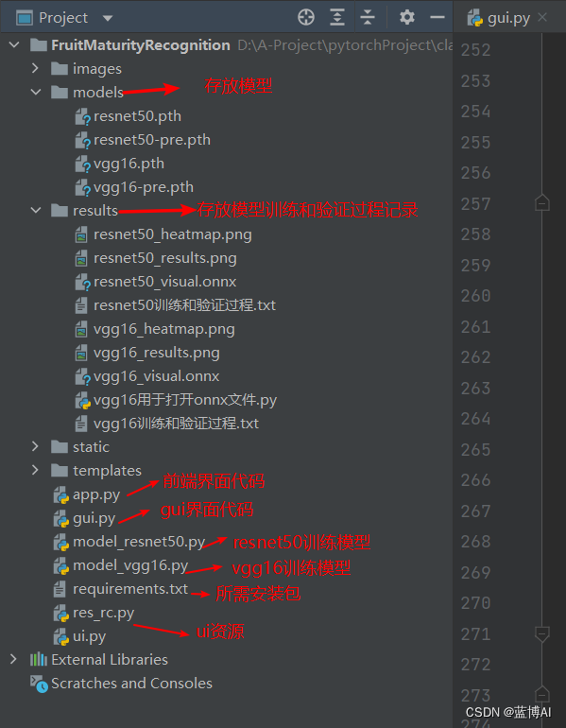Expand External Libraries node
566x728 pixels.
point(13,659)
